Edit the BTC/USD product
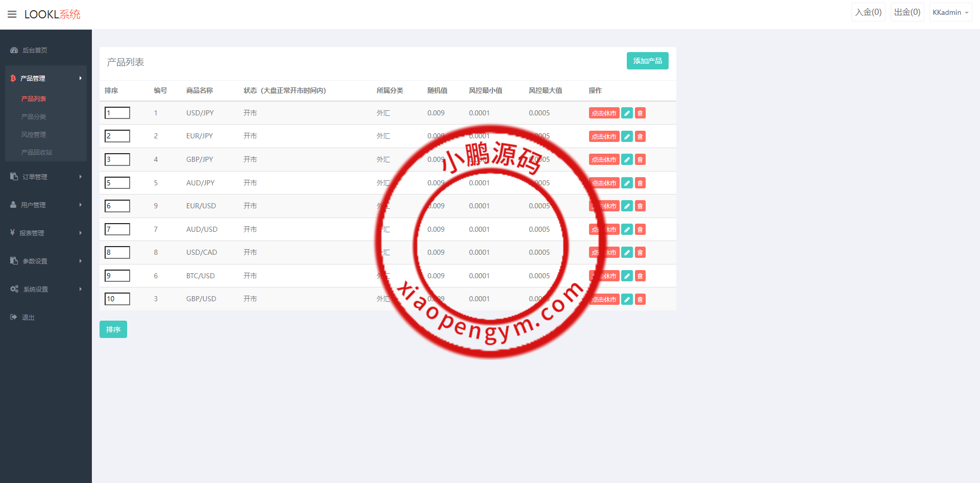The height and width of the screenshot is (483, 980). click(627, 276)
